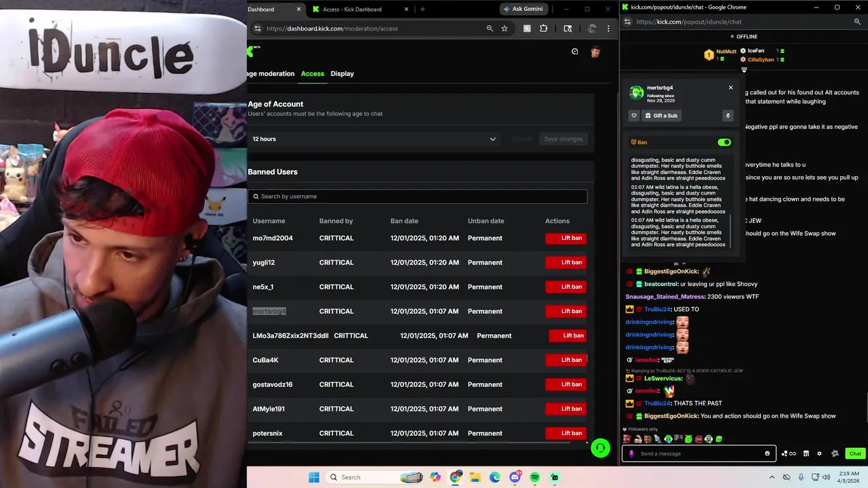
Task: Click site info icon in dashboard address bar
Action: point(257,28)
